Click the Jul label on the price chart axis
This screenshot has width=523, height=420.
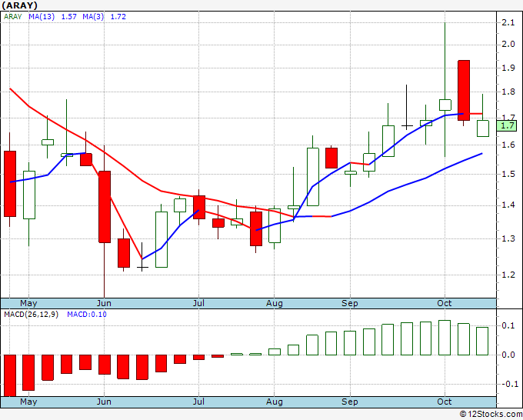pos(198,304)
